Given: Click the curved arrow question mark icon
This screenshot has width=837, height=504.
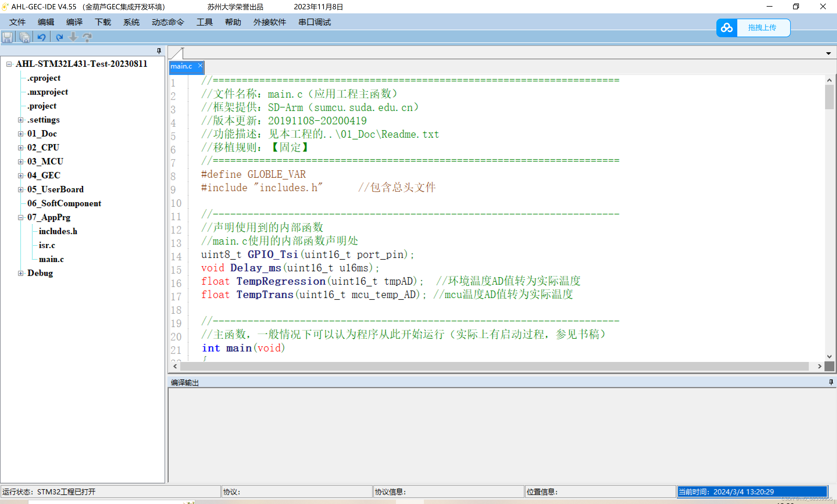Looking at the screenshot, I should [87, 37].
